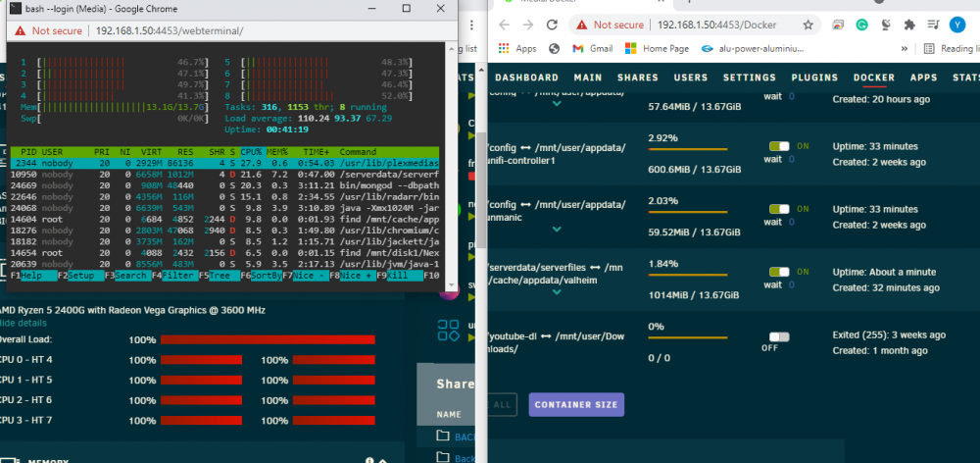Viewport: 980px width, 463px height.
Task: Switch to the PLUGINS tab
Action: click(814, 77)
